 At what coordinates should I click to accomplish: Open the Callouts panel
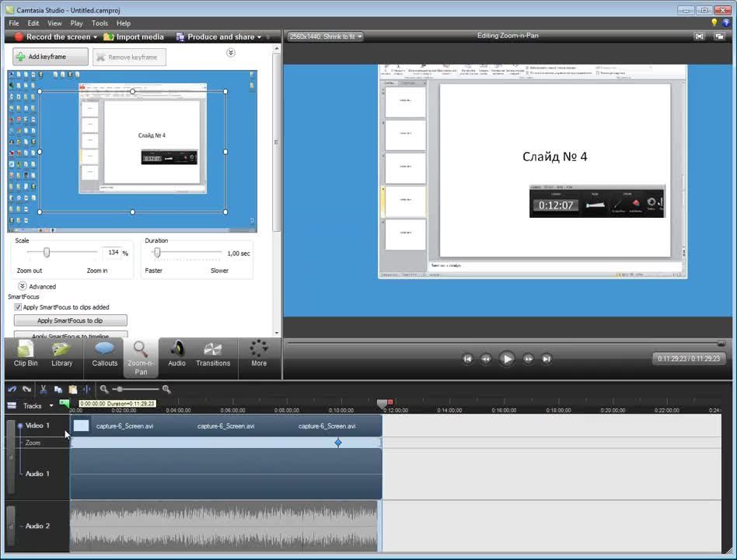pos(104,354)
